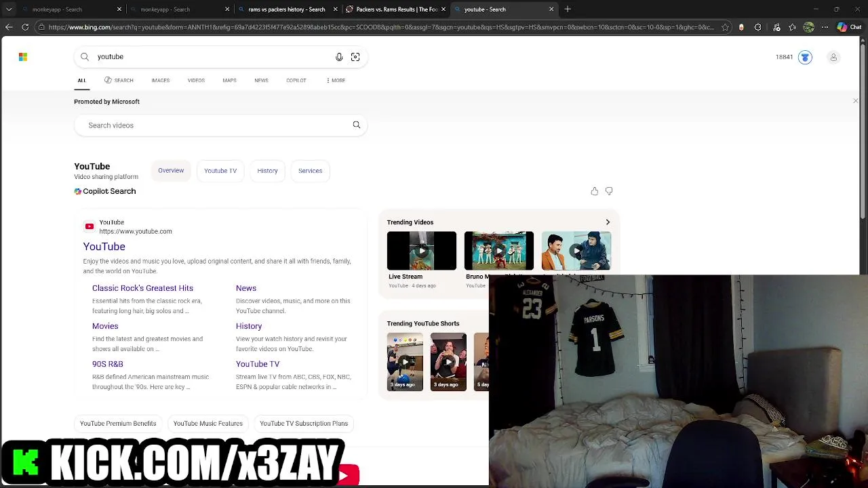
Task: Open the VIDEOS results tab
Action: (x=196, y=81)
